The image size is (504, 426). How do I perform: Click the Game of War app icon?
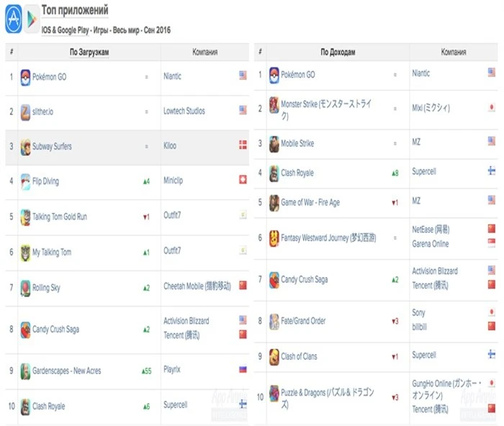274,203
